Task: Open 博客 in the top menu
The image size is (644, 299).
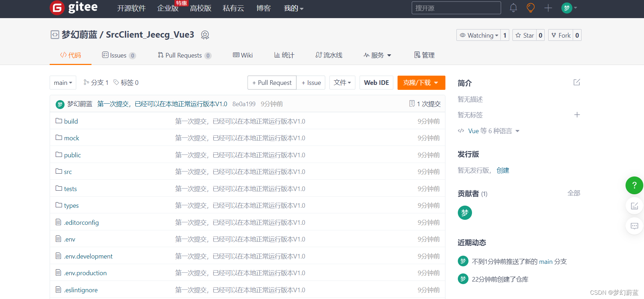Action: click(263, 8)
